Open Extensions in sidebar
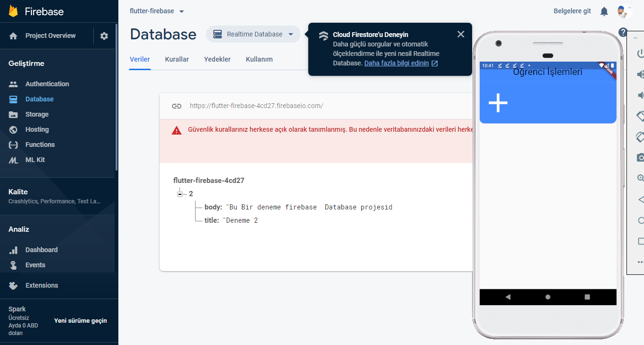The width and height of the screenshot is (644, 345). click(x=42, y=285)
